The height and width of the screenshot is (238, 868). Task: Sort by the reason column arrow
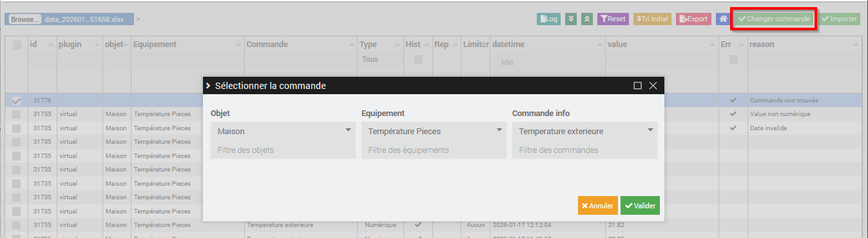click(x=856, y=45)
